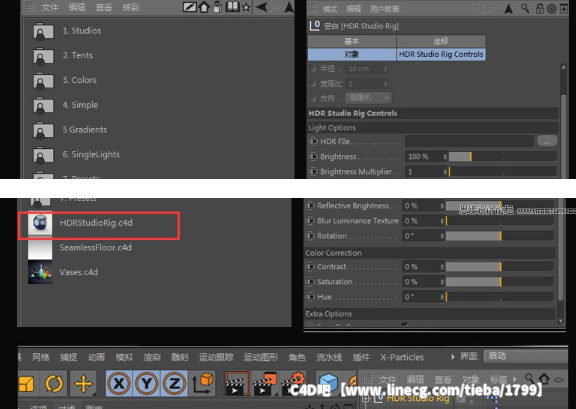Click the render view clapperboard icon
Viewport: 576px width, 409px height.
click(238, 384)
